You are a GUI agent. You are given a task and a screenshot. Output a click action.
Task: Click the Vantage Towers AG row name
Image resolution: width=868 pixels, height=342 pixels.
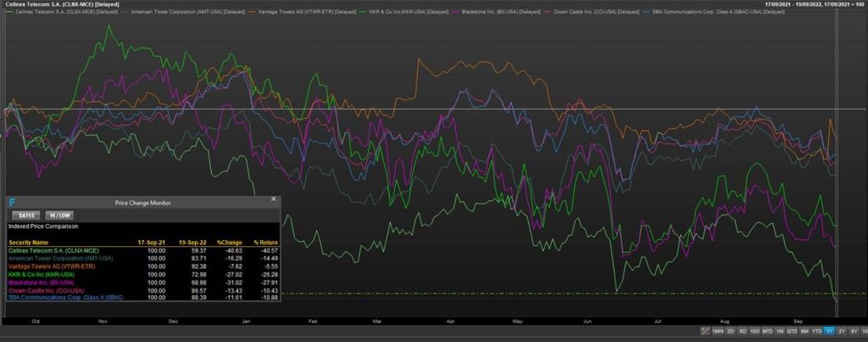(x=49, y=266)
